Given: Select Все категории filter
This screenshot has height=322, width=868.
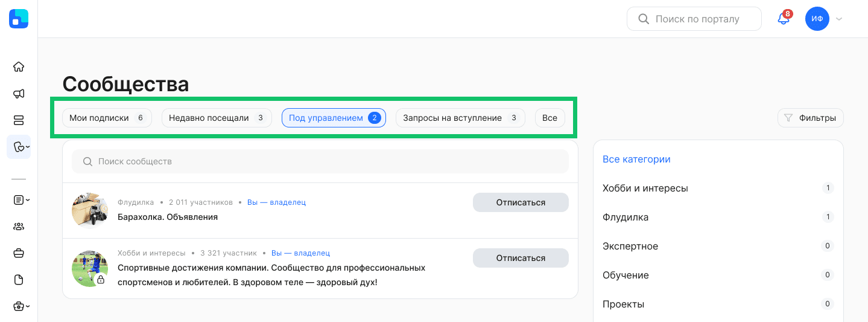Looking at the screenshot, I should pyautogui.click(x=636, y=159).
